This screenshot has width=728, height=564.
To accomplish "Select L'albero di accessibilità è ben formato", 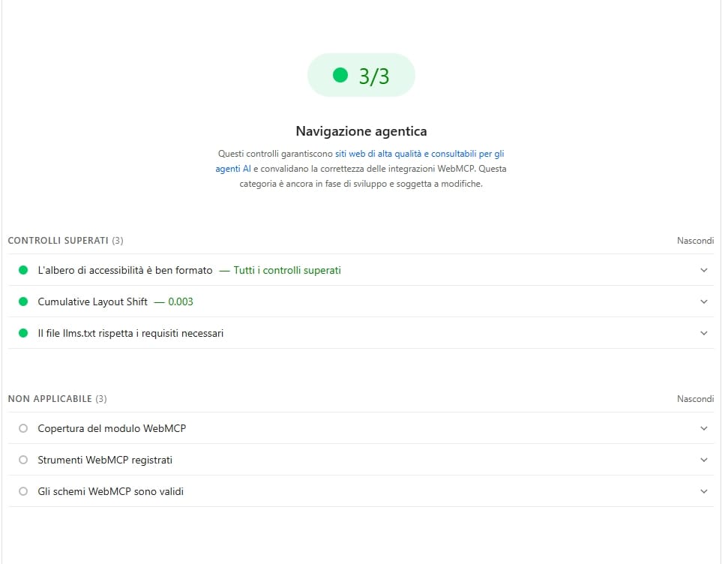I will pos(125,271).
